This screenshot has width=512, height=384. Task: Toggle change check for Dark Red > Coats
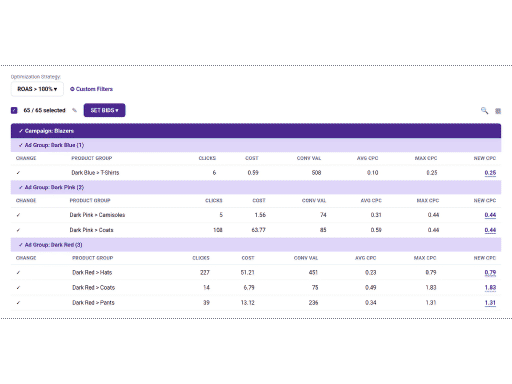coord(18,288)
